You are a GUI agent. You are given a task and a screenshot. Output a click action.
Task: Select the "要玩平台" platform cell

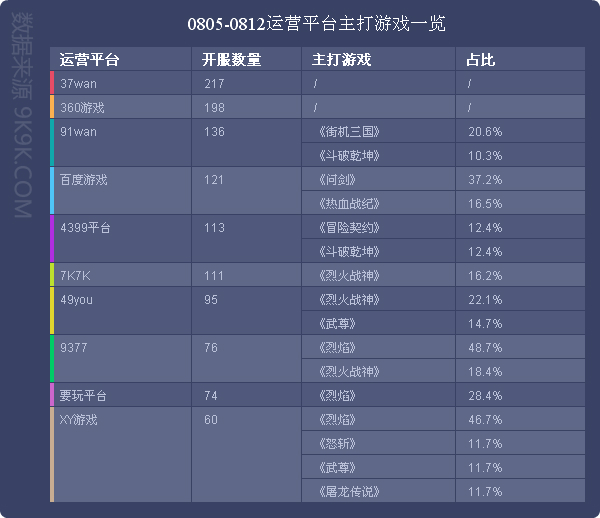click(x=121, y=395)
